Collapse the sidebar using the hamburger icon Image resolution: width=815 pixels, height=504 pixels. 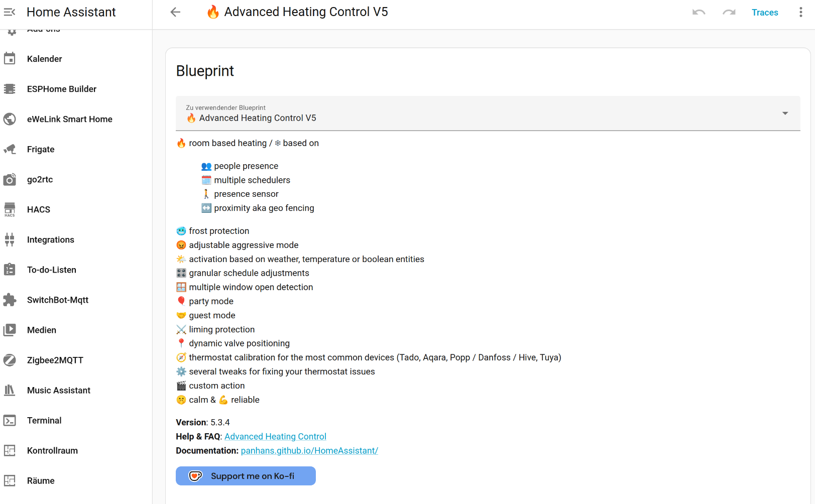coord(10,12)
